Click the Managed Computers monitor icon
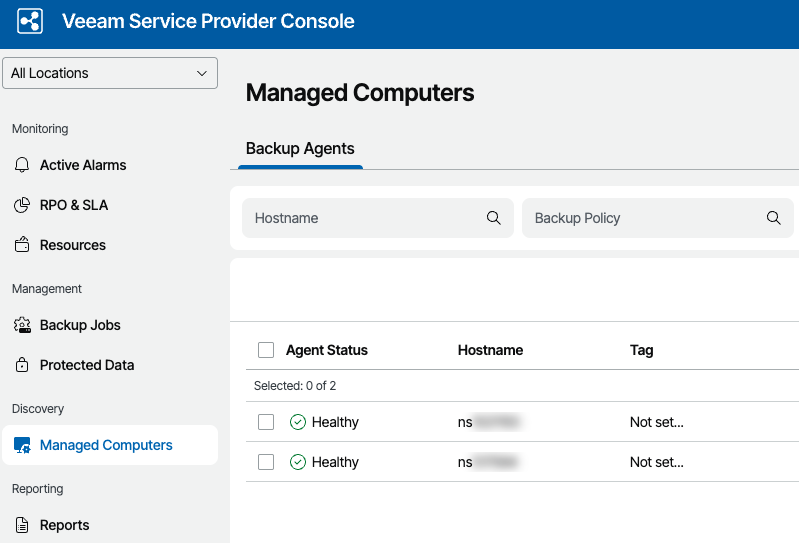 click(x=22, y=445)
